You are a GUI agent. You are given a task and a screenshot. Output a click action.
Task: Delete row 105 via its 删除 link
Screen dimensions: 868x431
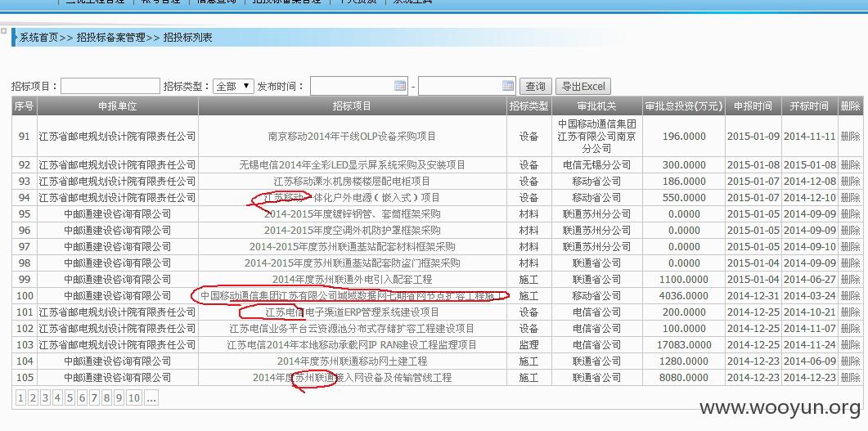click(x=850, y=377)
